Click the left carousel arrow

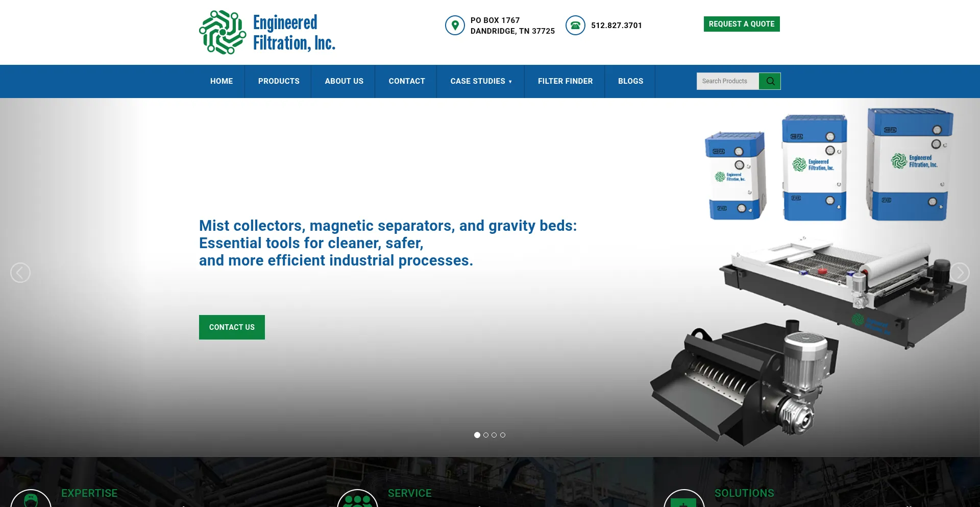tap(20, 272)
